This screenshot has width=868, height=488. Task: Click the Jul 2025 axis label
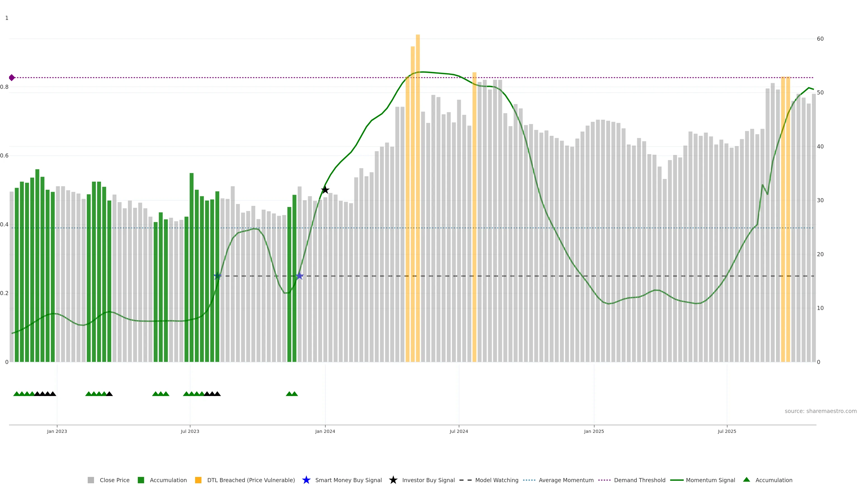coord(727,431)
